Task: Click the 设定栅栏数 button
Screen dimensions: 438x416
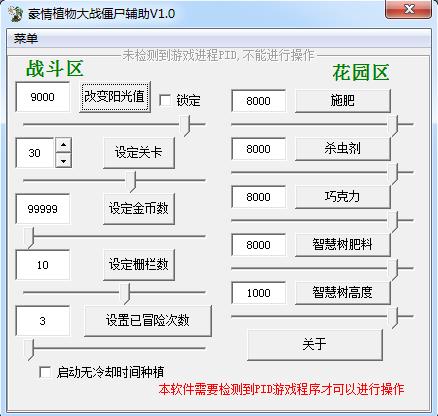Action: pos(139,265)
